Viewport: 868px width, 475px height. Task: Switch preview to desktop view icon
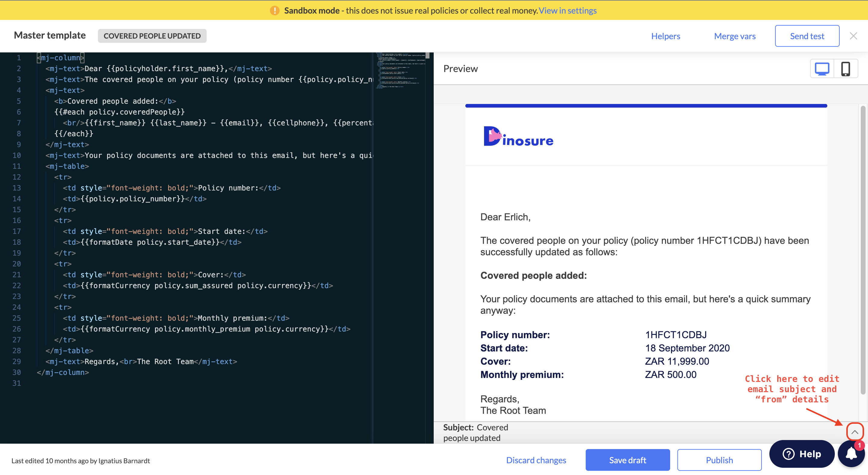point(822,69)
